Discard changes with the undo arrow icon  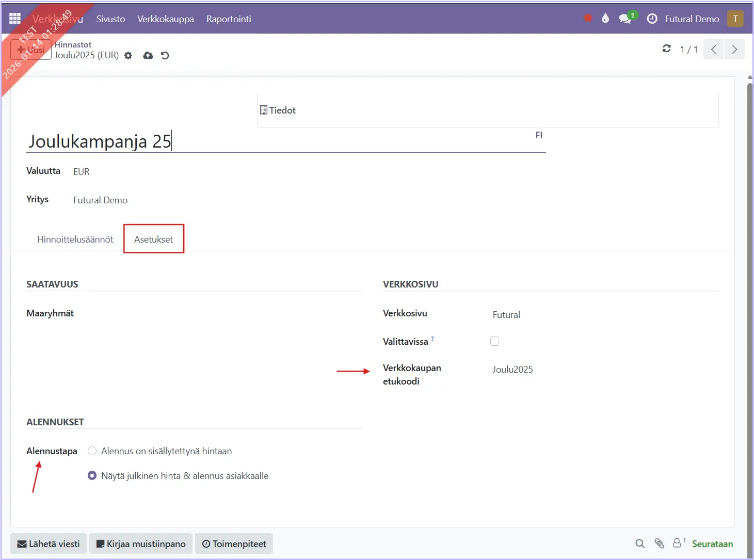click(165, 56)
